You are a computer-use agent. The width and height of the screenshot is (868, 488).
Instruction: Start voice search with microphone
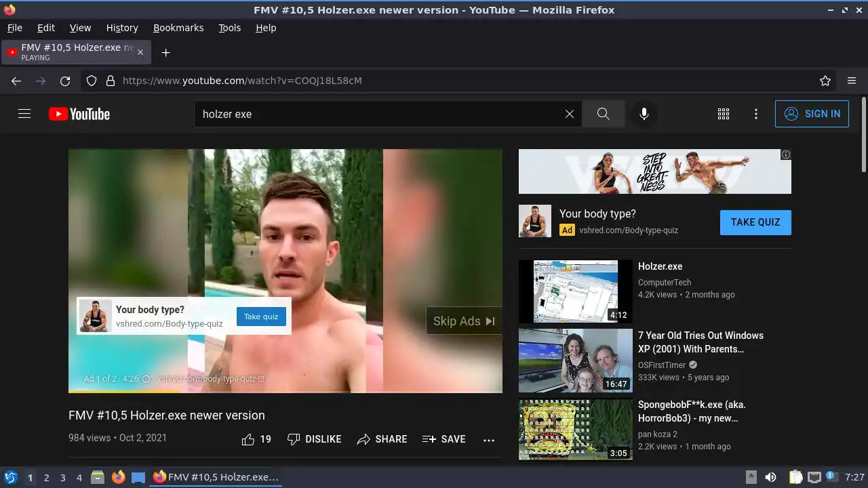644,114
